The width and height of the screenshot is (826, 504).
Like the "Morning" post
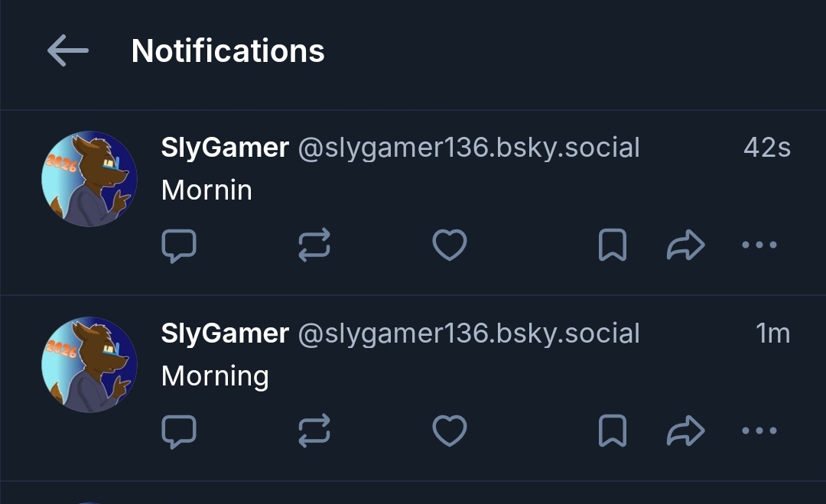(x=450, y=431)
